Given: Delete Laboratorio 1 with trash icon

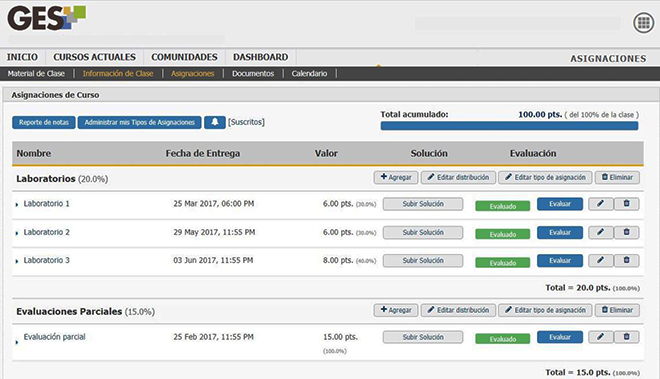Looking at the screenshot, I should [626, 204].
